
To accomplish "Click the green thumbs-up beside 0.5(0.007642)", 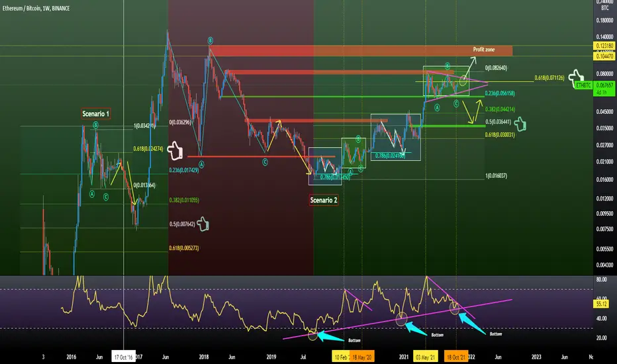I will (203, 224).
